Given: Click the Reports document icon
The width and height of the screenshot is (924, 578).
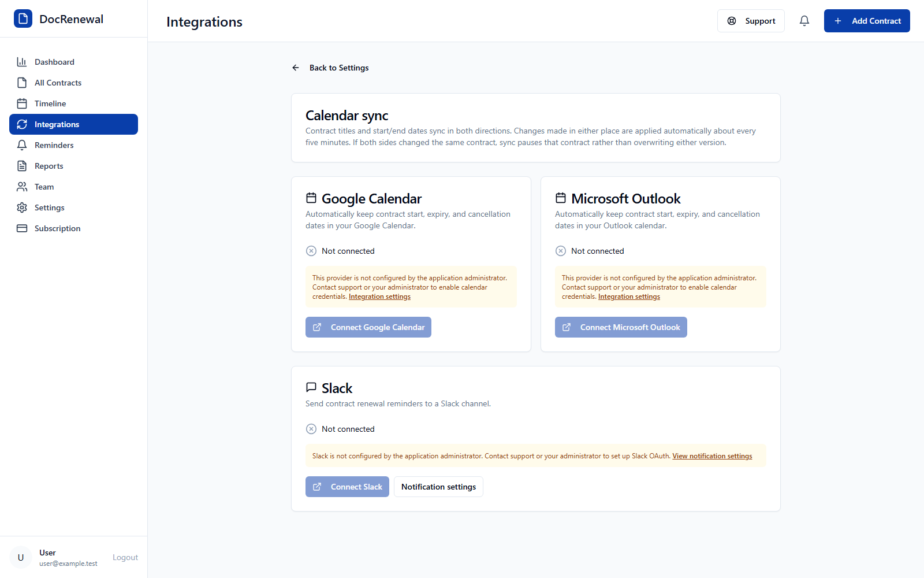Looking at the screenshot, I should coord(22,166).
